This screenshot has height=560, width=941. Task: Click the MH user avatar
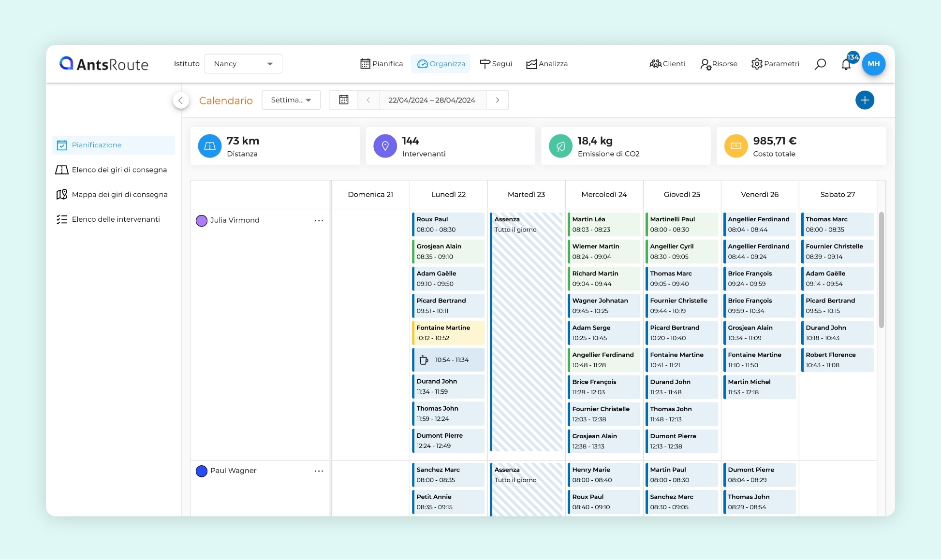(x=873, y=64)
